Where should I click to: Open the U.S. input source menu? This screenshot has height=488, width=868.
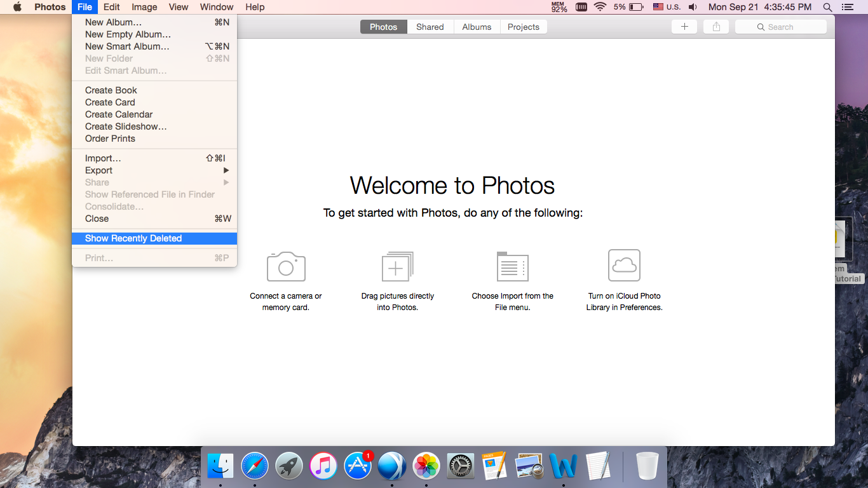click(666, 7)
